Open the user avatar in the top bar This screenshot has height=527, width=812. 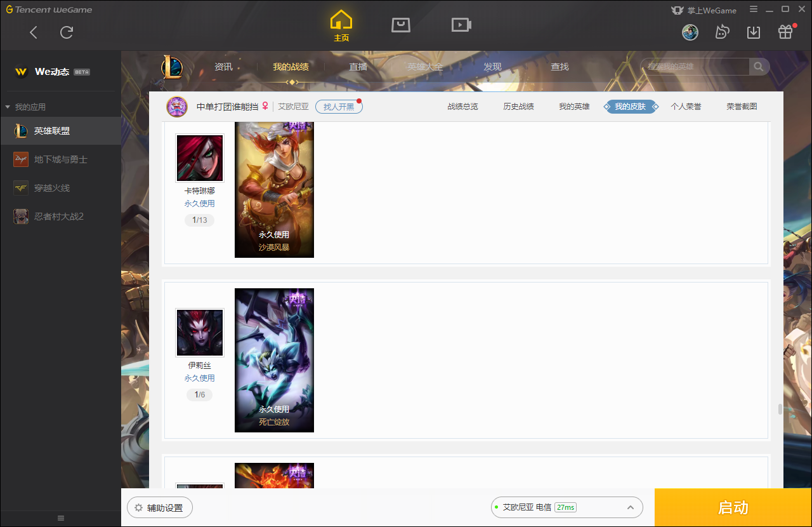690,32
